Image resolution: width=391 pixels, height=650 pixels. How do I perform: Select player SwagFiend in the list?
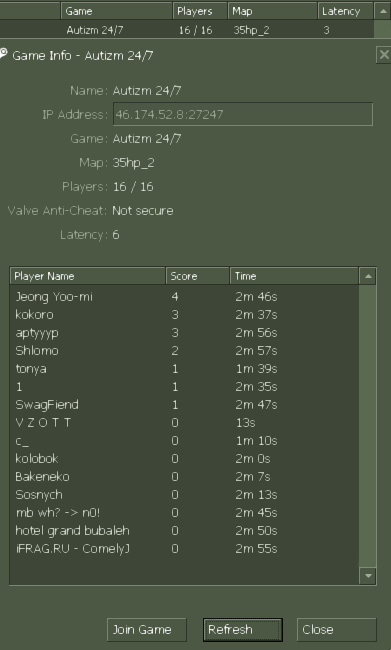(x=185, y=405)
